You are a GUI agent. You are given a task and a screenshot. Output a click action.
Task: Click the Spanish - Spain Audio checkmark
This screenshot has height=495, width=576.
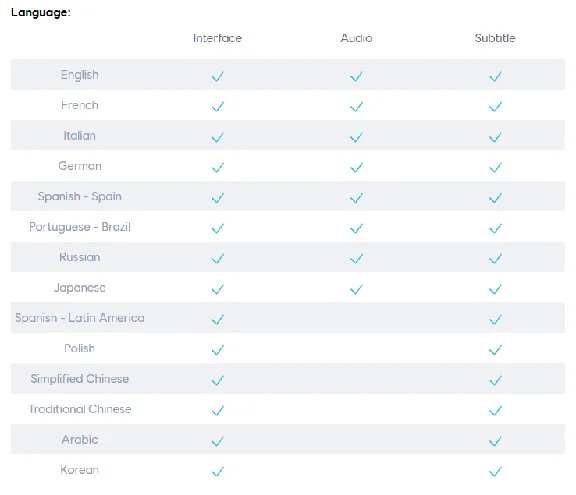click(356, 198)
